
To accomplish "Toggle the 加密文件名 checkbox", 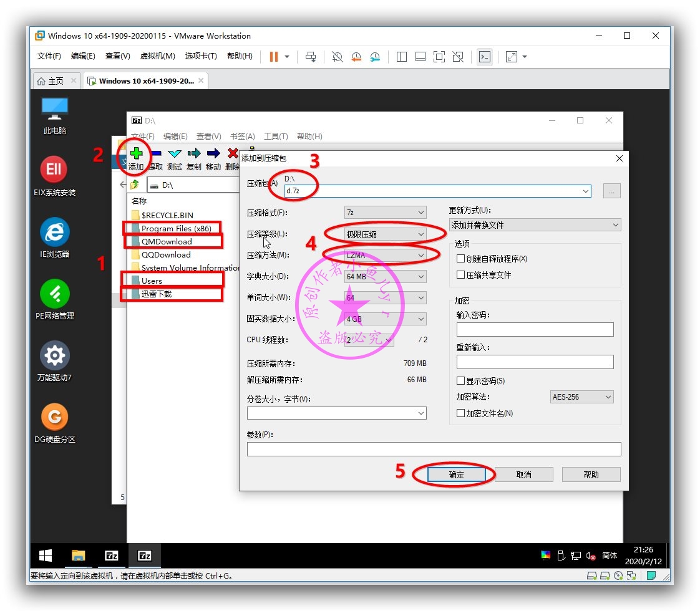I will tap(460, 412).
